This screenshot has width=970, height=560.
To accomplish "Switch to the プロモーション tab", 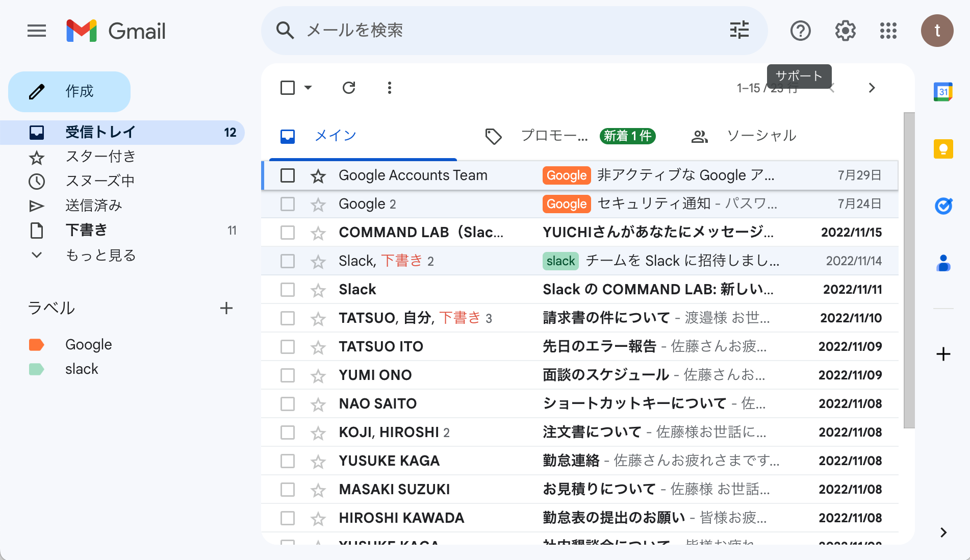I will (x=570, y=136).
